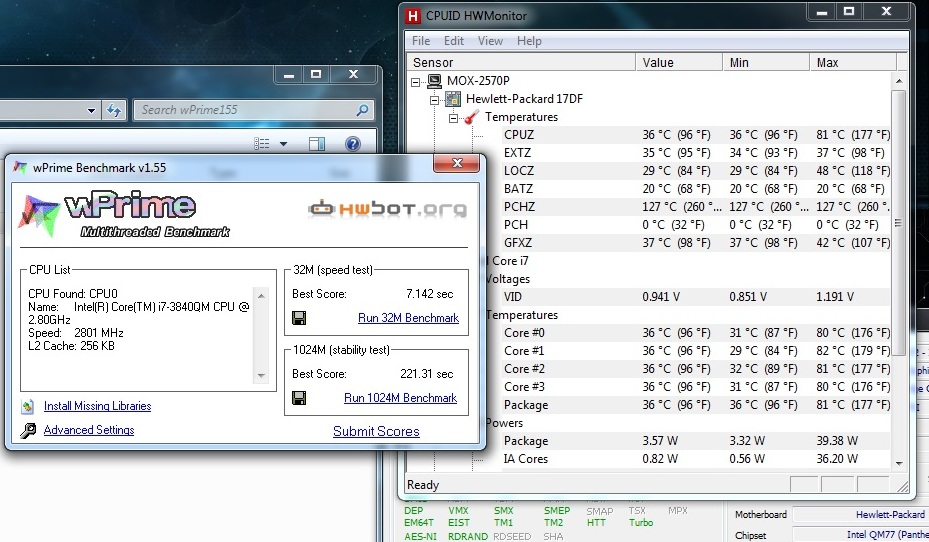
Task: Open the Help menu in HWMonitor
Action: coord(529,41)
